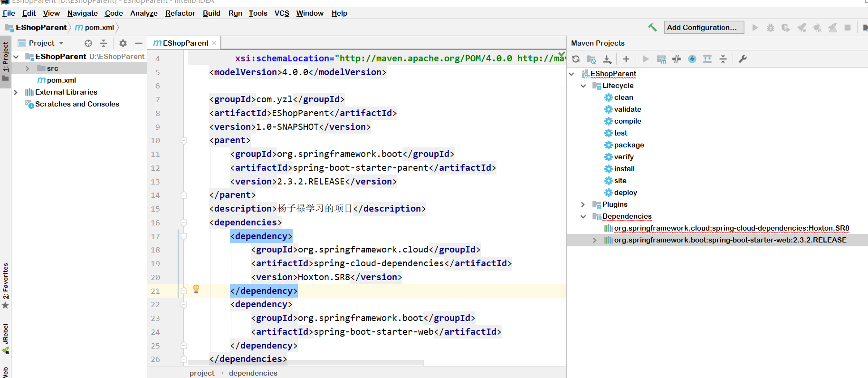
Task: Select the deploy lifecycle goal
Action: tap(620, 193)
